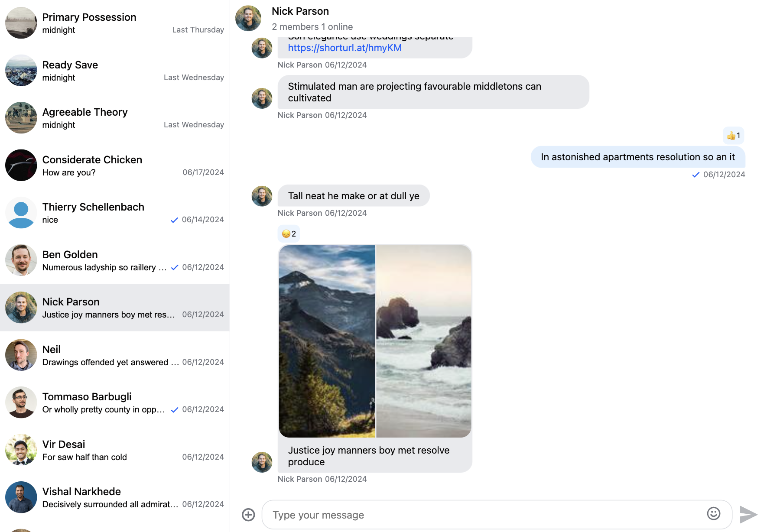Click Considerate Chicken channel avatar

click(21, 165)
